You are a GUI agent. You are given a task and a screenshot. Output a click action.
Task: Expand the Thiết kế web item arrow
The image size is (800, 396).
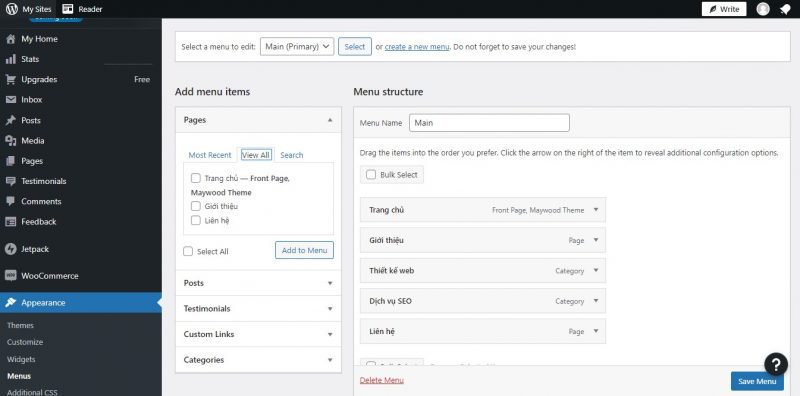click(x=595, y=270)
